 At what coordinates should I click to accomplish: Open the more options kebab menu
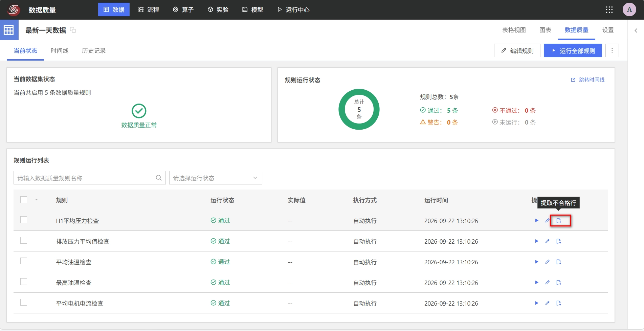tap(612, 50)
